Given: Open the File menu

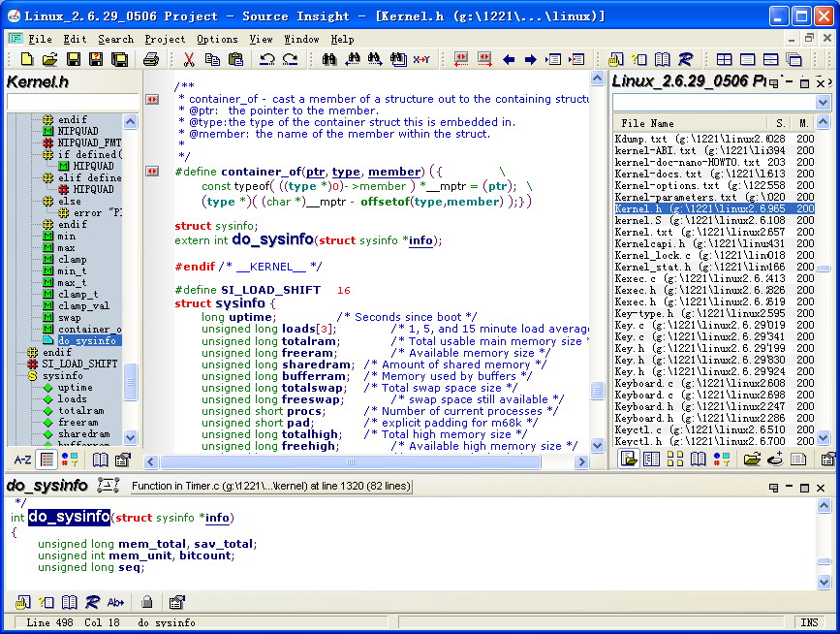Looking at the screenshot, I should coord(40,39).
